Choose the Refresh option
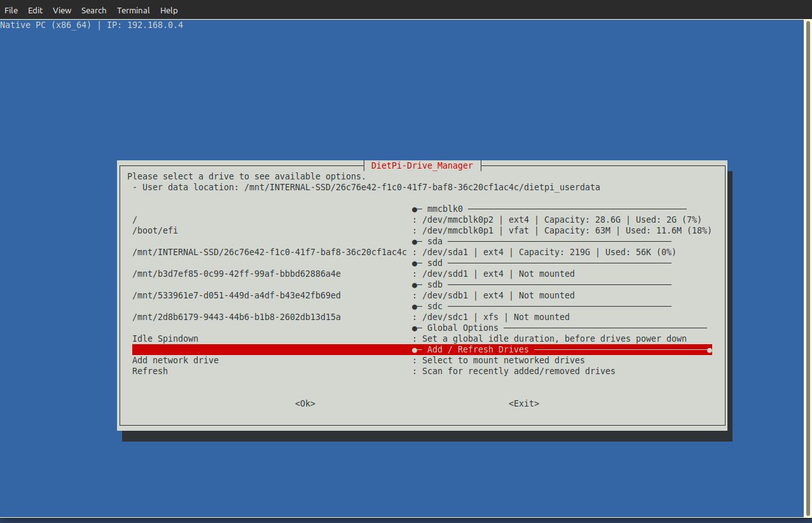Screen dimensions: 812x523 pos(150,371)
